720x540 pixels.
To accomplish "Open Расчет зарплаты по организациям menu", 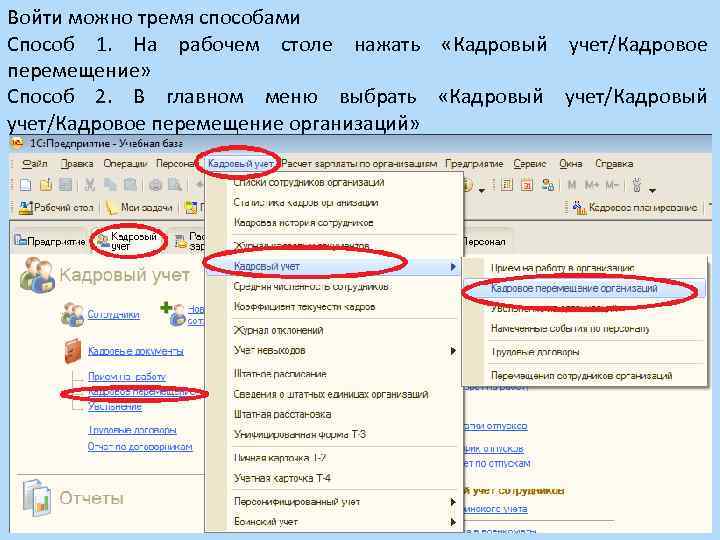I will point(359,163).
